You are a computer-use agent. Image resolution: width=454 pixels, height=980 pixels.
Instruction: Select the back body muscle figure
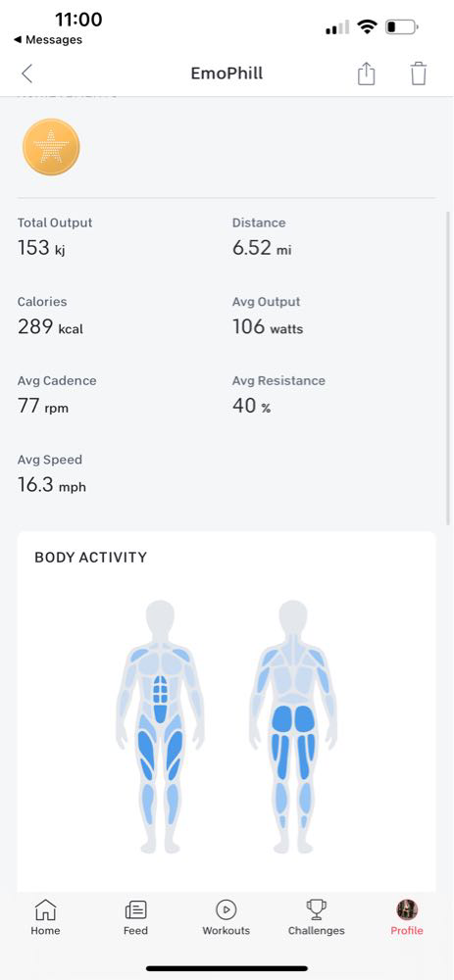click(294, 727)
